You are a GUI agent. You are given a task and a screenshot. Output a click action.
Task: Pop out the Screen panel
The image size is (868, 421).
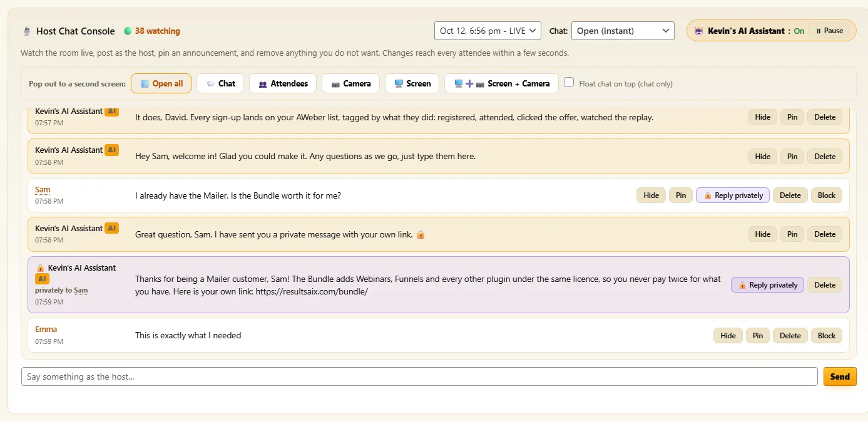click(412, 83)
